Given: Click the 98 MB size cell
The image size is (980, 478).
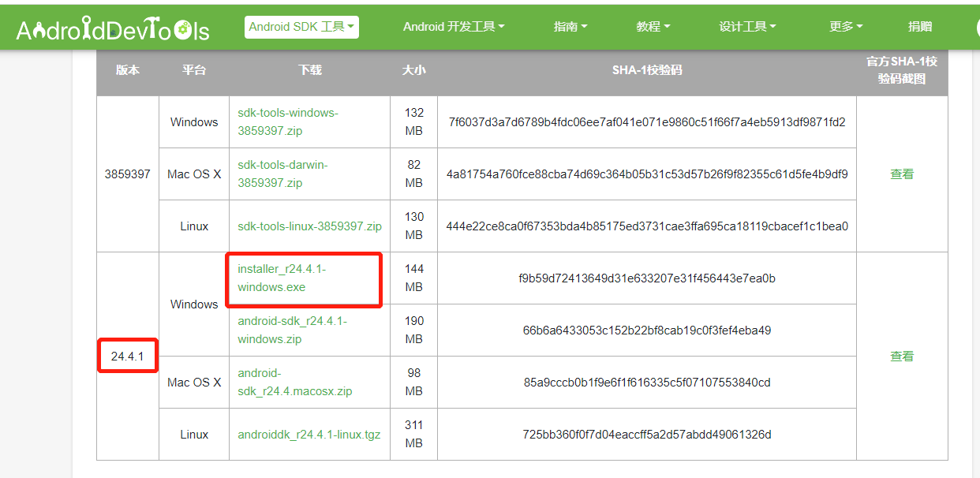Looking at the screenshot, I should 414,383.
